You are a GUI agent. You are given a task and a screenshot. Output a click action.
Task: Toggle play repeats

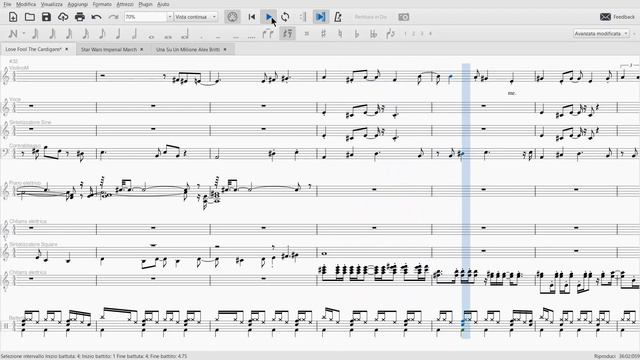pos(302,17)
